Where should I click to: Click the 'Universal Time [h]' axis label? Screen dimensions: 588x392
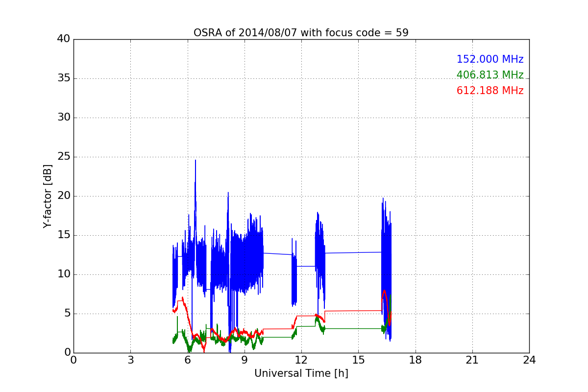301,373
